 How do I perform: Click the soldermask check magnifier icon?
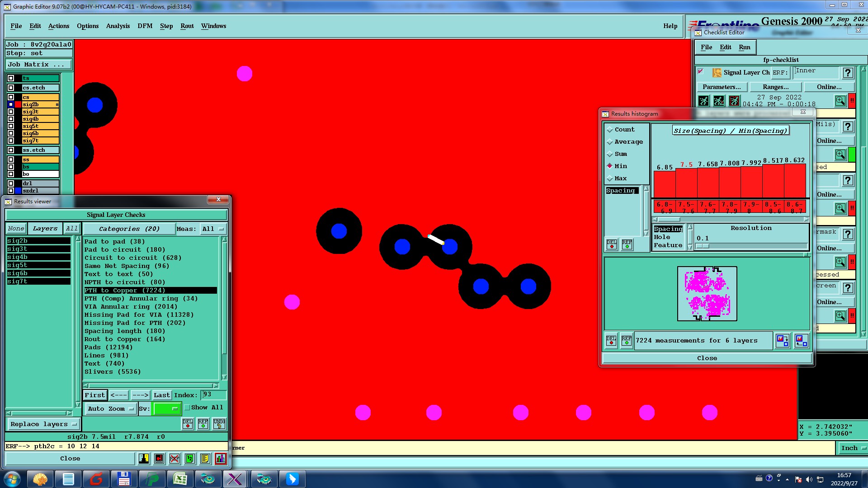[840, 262]
